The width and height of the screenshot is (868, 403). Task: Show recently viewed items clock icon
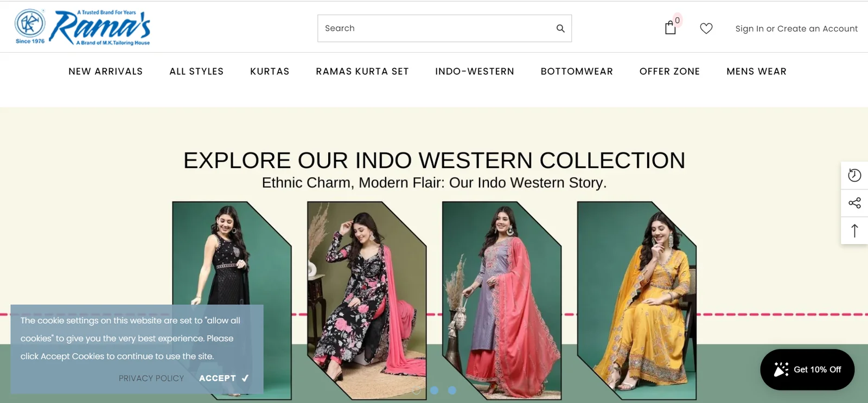click(x=854, y=175)
